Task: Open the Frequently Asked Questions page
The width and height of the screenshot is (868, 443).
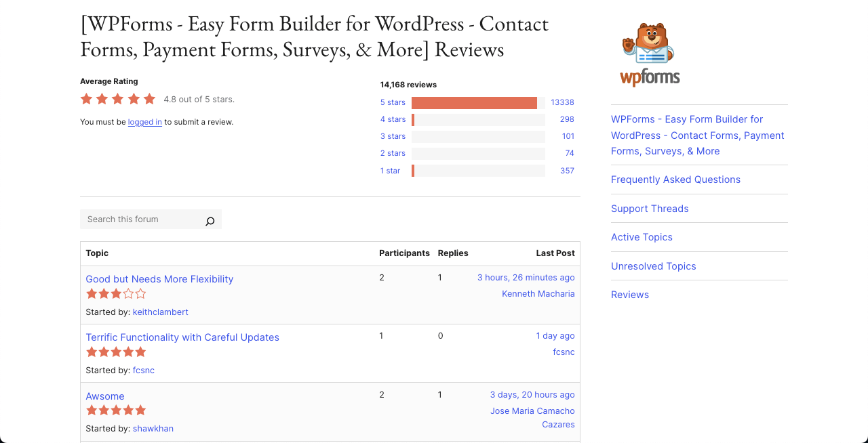Action: pyautogui.click(x=675, y=180)
